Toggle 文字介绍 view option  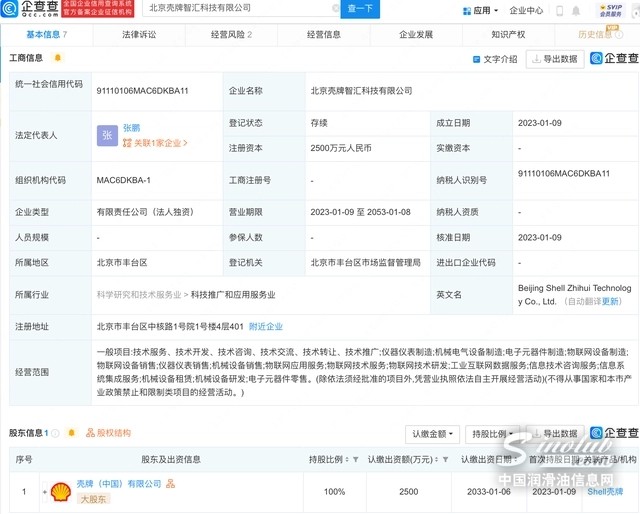495,59
